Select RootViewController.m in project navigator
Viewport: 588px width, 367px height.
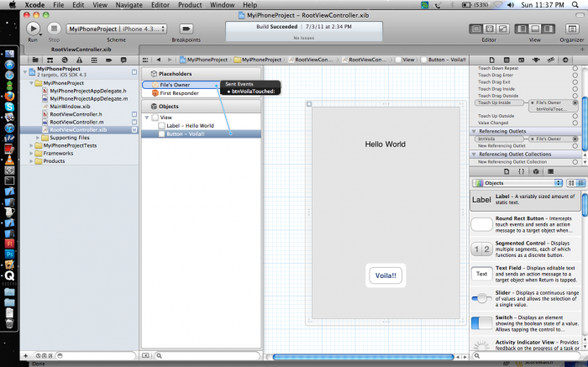click(x=76, y=122)
